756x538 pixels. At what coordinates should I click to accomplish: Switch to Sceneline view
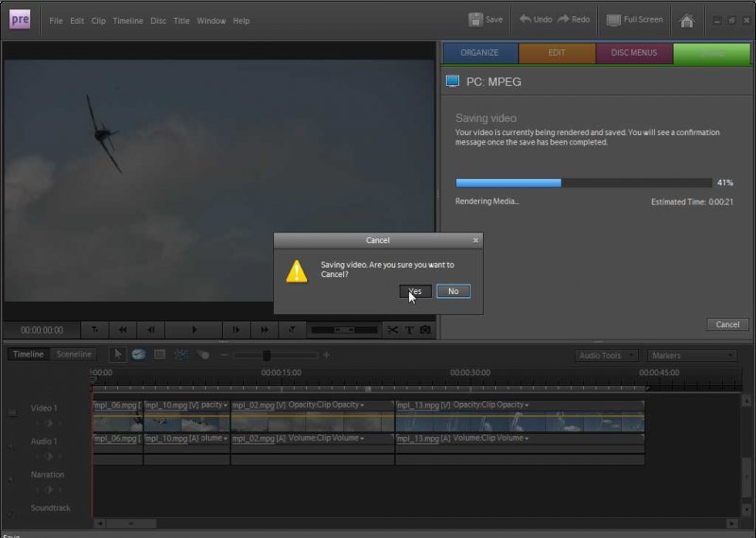pyautogui.click(x=75, y=355)
